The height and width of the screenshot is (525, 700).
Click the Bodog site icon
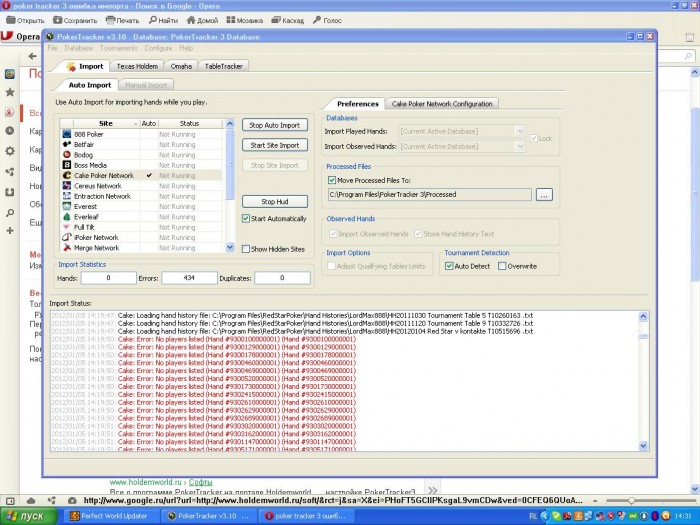(66, 155)
